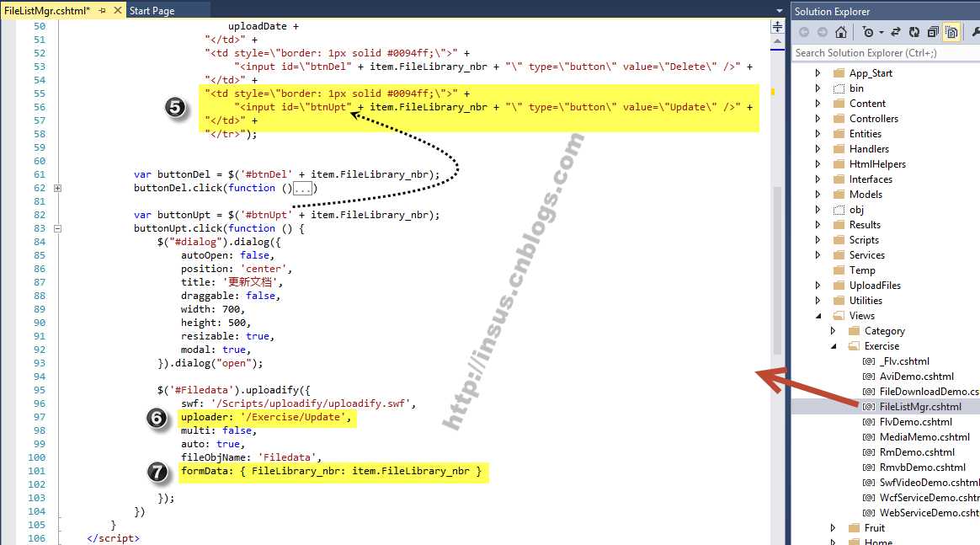This screenshot has width=980, height=545.
Task: Select FileDownloadDemo file in the tree
Action: click(929, 391)
